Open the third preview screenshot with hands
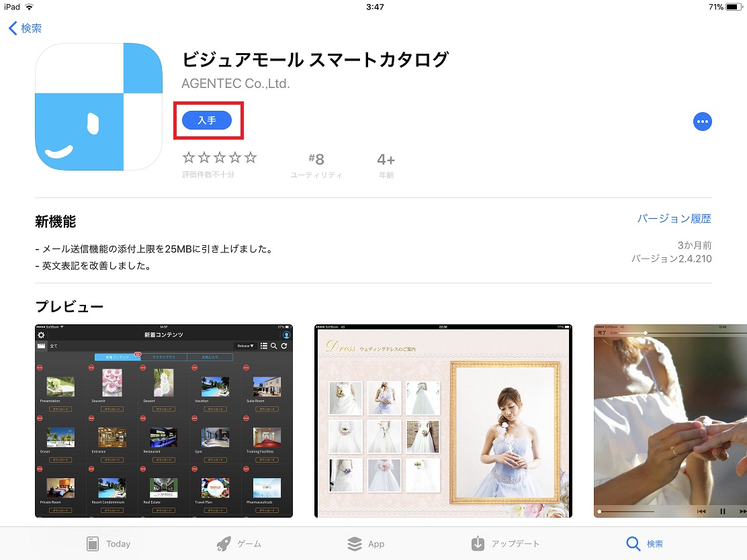This screenshot has width=747, height=560. tap(670, 421)
